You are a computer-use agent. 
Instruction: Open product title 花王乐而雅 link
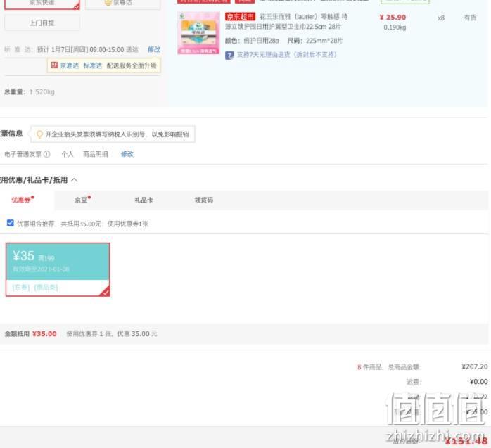pos(286,22)
